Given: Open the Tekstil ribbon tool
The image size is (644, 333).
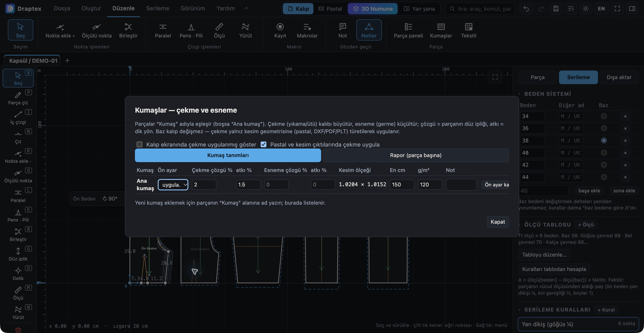Looking at the screenshot, I should (468, 30).
